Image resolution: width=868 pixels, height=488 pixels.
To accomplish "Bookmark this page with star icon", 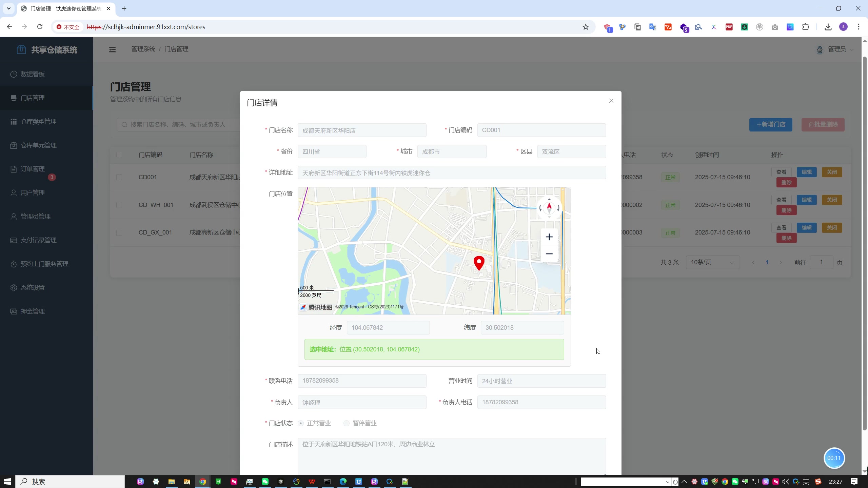I will tap(586, 27).
